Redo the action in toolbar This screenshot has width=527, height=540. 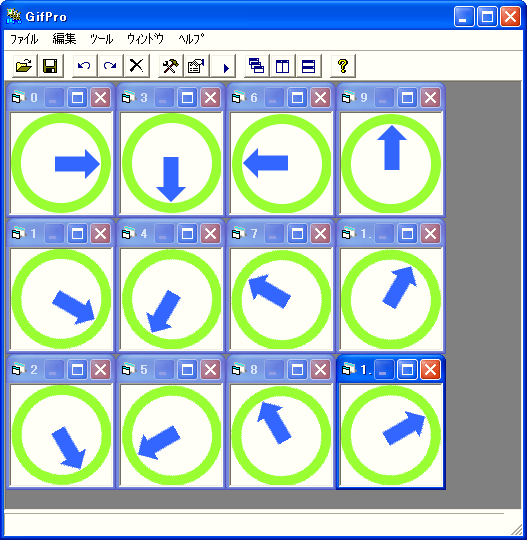(x=110, y=65)
